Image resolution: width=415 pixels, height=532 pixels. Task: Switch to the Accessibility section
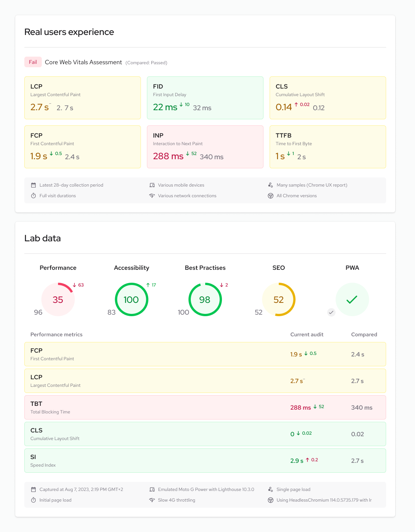pyautogui.click(x=131, y=268)
